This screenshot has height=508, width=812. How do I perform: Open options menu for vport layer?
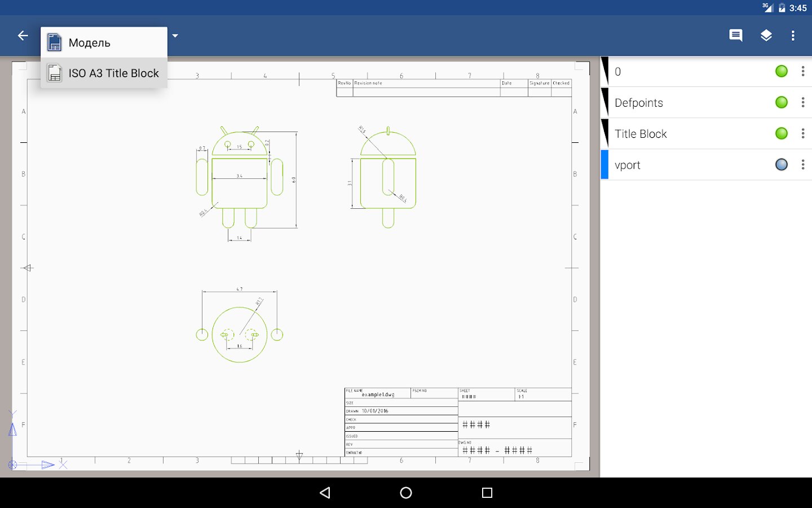point(802,164)
